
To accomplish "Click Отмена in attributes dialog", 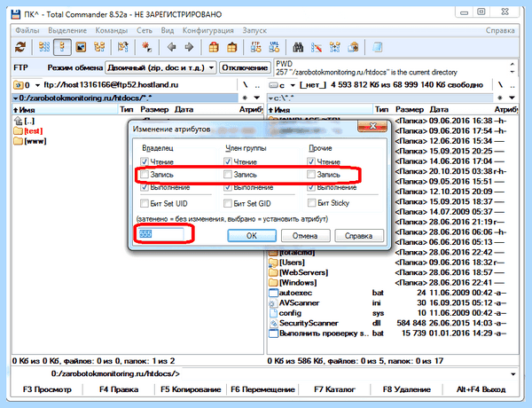I will tap(305, 236).
